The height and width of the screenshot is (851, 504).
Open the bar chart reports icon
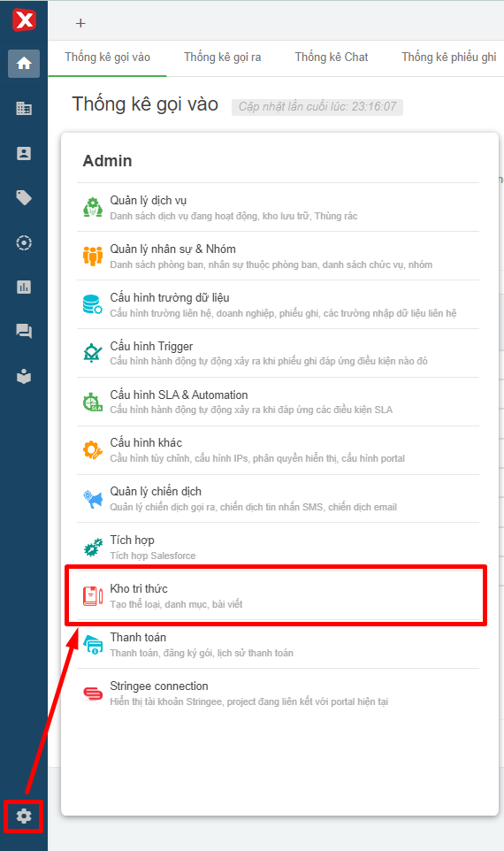tap(24, 287)
